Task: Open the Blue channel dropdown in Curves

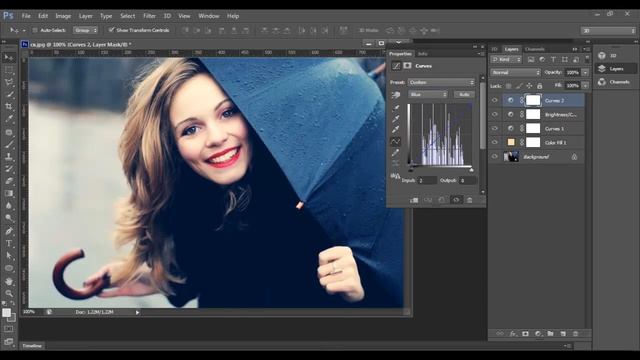Action: [x=428, y=94]
